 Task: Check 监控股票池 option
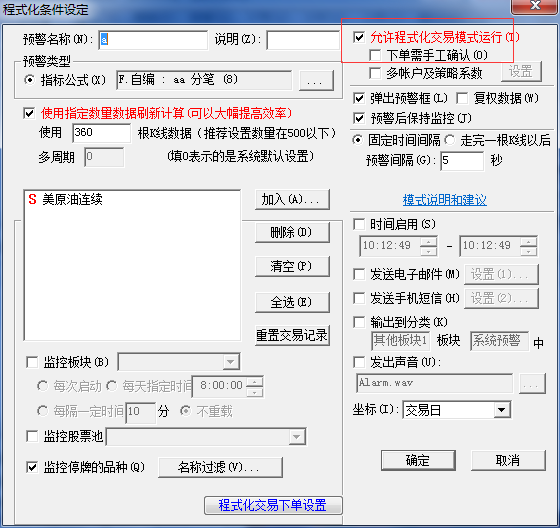[32, 436]
